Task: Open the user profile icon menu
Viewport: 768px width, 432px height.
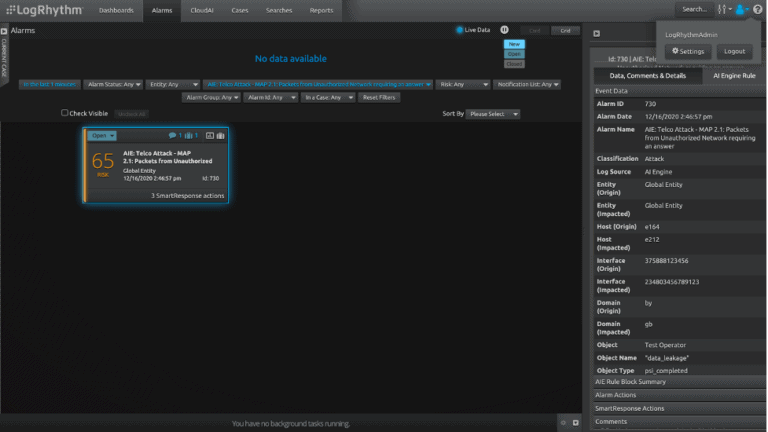Action: (740, 9)
